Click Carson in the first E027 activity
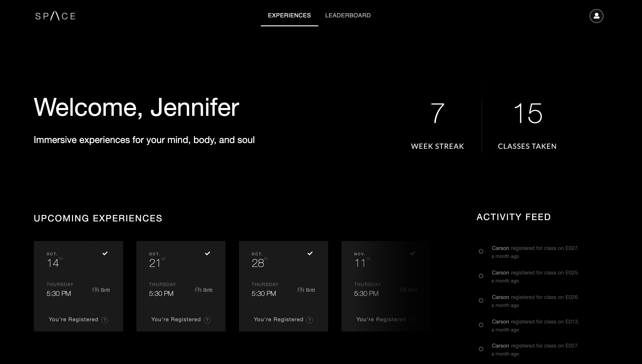The image size is (642, 364). (500, 248)
